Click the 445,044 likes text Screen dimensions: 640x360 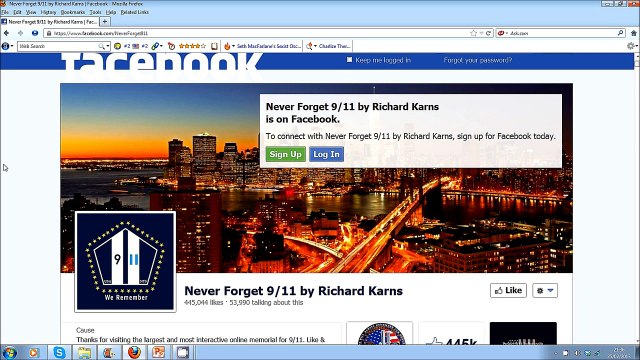[204, 302]
